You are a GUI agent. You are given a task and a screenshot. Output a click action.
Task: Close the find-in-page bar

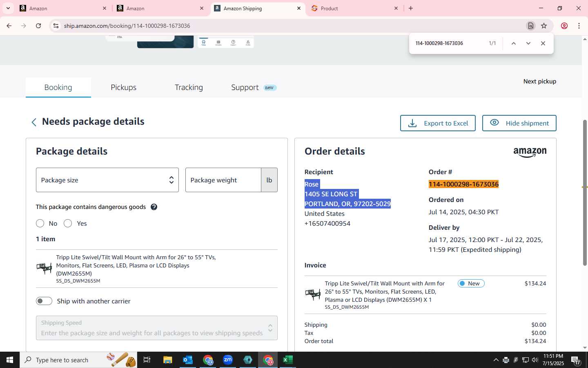[x=543, y=43]
